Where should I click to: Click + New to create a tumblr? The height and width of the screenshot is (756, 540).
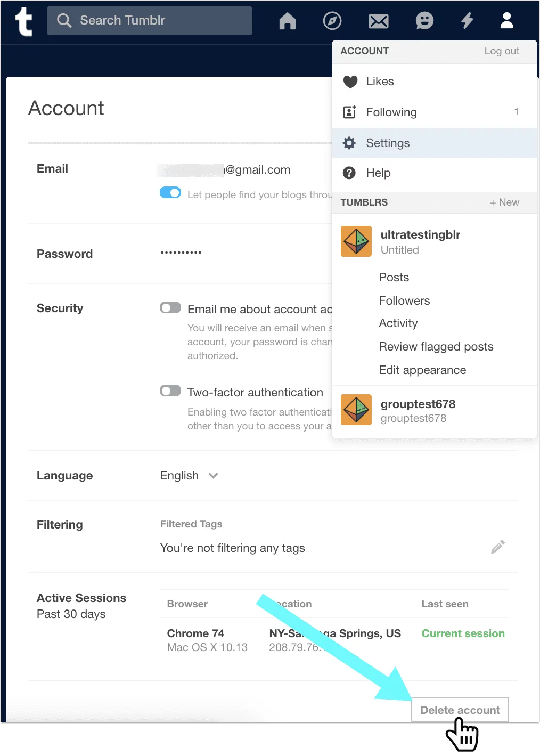click(x=504, y=202)
